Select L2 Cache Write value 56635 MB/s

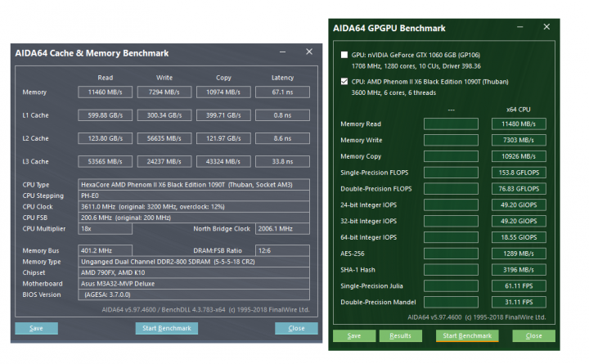[x=164, y=138]
